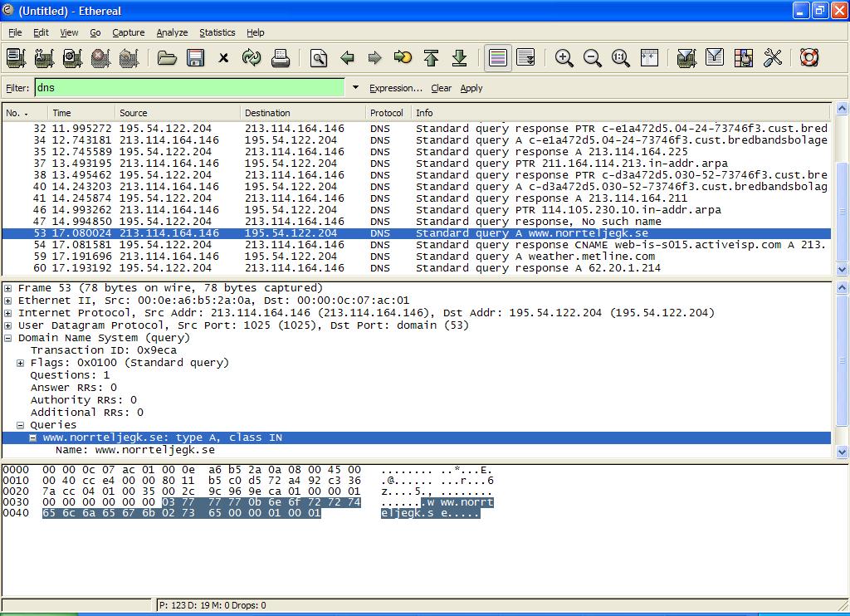Edit display filters from the toolbar
The height and width of the screenshot is (616, 850).
pyautogui.click(x=715, y=57)
